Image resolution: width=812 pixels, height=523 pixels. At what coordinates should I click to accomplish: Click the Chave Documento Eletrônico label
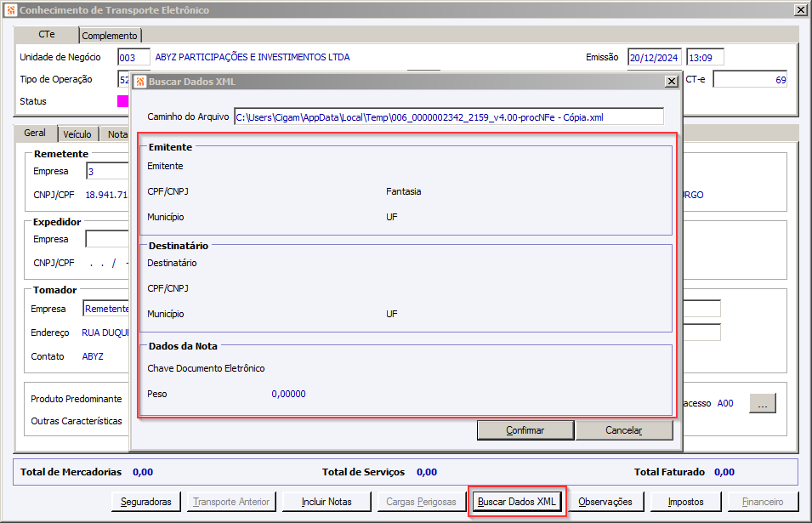click(x=206, y=368)
